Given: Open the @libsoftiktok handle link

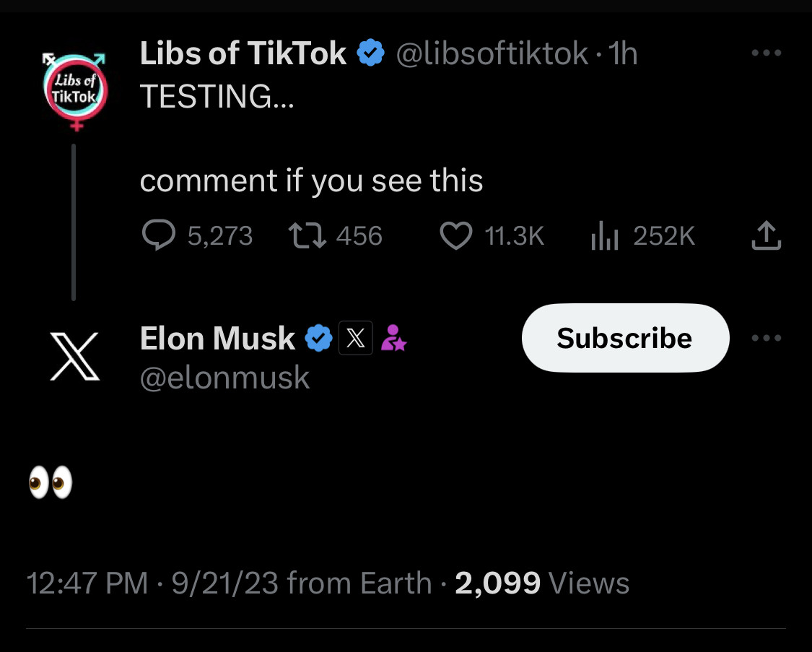Looking at the screenshot, I should [492, 53].
